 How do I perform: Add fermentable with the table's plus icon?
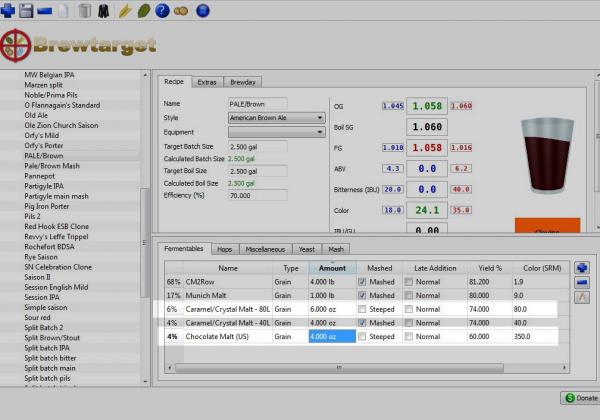(581, 268)
